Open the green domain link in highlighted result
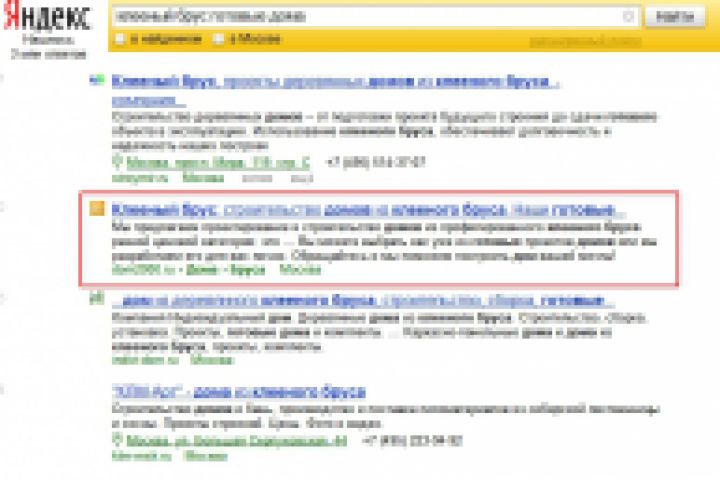This screenshot has width=720, height=480. (143, 270)
